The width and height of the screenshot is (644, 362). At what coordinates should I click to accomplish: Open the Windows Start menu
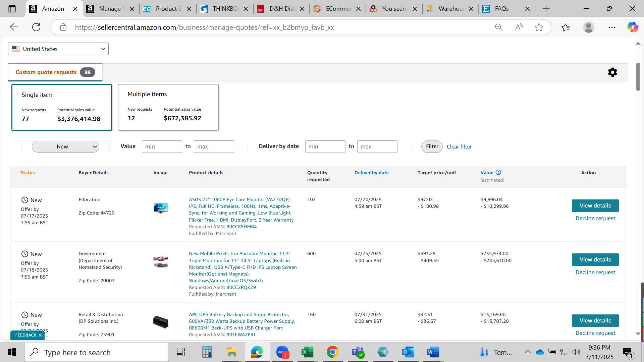tap(12, 352)
